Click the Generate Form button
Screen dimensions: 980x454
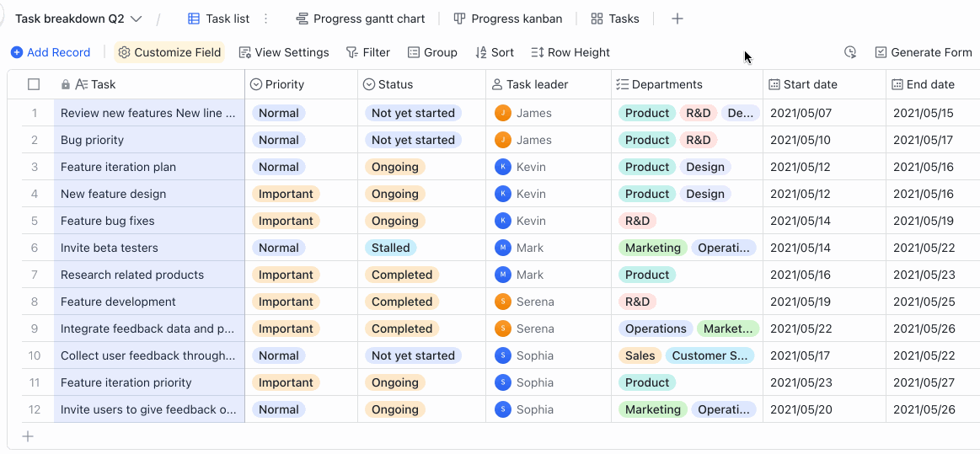point(924,52)
